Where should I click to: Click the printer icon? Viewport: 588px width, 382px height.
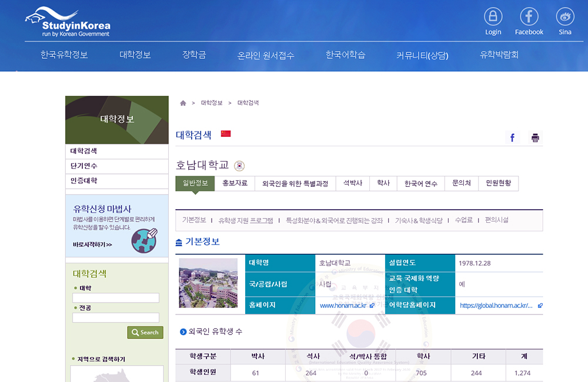pos(535,138)
